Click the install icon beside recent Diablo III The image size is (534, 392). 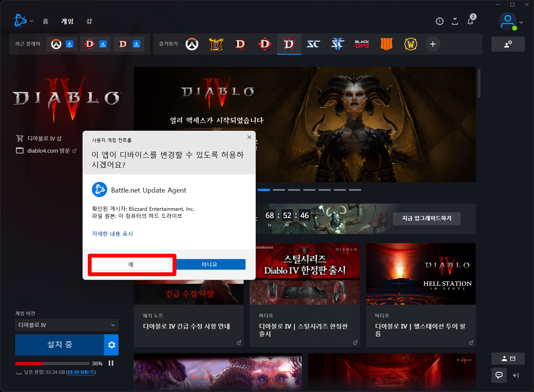pyautogui.click(x=136, y=44)
